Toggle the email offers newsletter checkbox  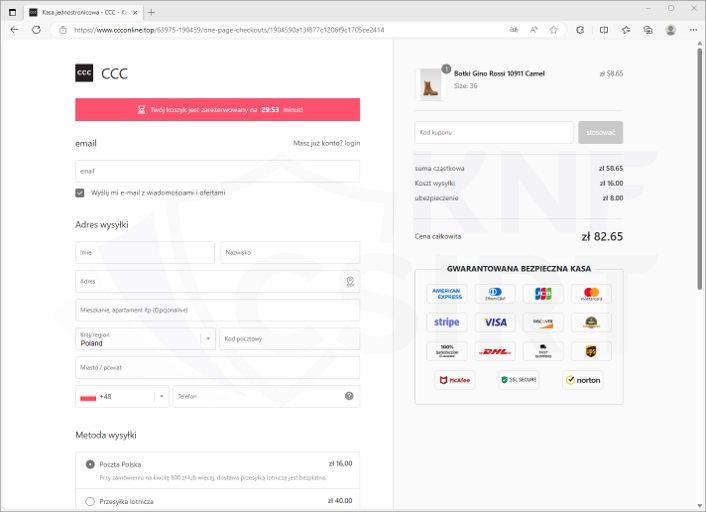[x=80, y=192]
